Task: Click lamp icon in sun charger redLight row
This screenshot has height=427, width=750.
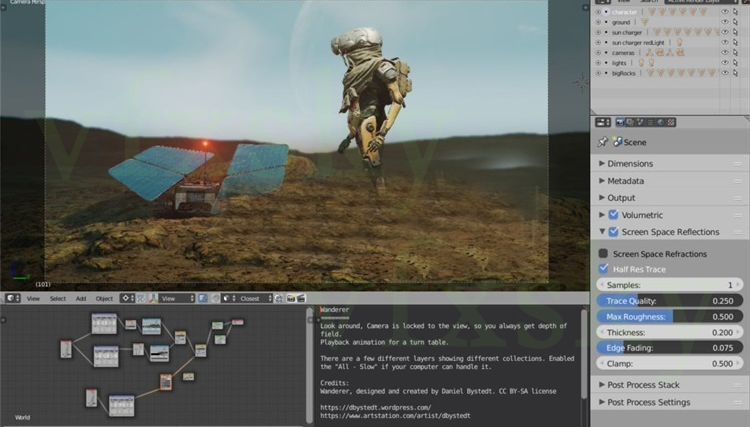Action: [x=680, y=43]
